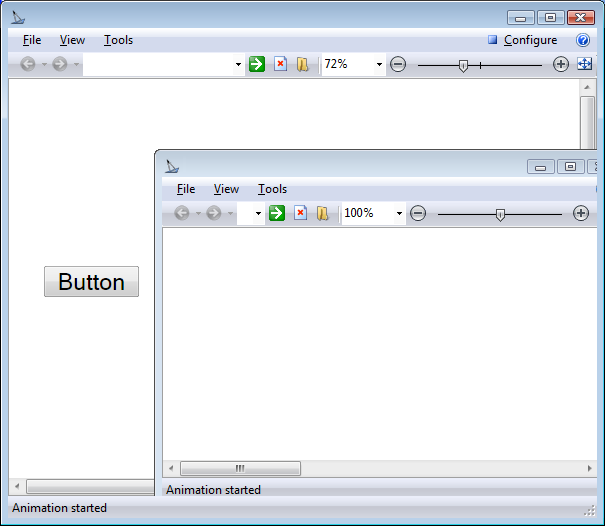Open the inner window's Tools menu
The height and width of the screenshot is (526, 605).
coord(272,189)
